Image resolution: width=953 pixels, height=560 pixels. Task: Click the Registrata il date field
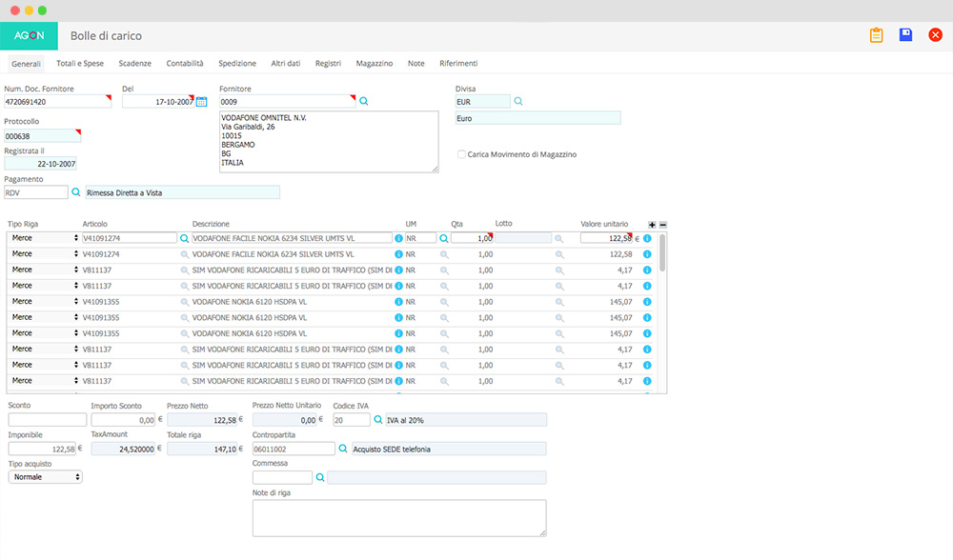point(41,164)
